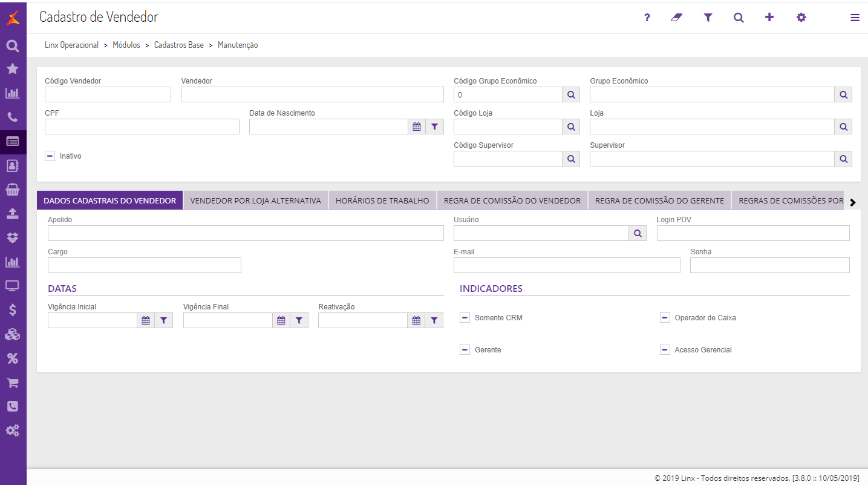The height and width of the screenshot is (485, 868).
Task: Enable the Somente CRM indicator
Action: coord(465,318)
